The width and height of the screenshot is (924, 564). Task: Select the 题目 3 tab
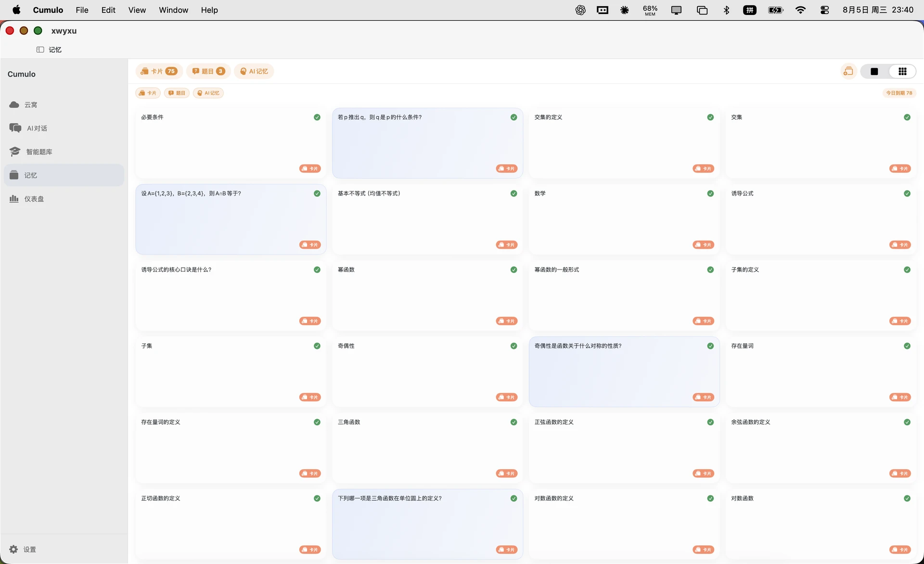click(x=208, y=71)
